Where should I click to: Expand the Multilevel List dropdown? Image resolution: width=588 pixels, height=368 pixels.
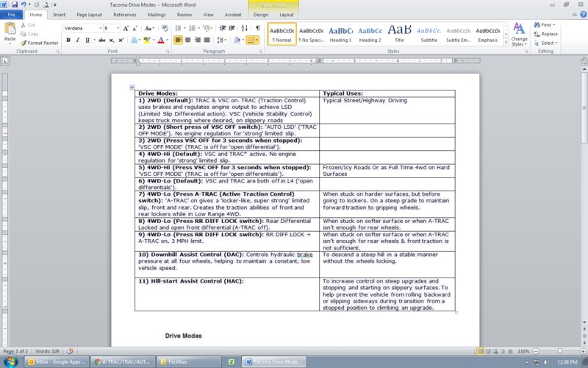point(212,28)
